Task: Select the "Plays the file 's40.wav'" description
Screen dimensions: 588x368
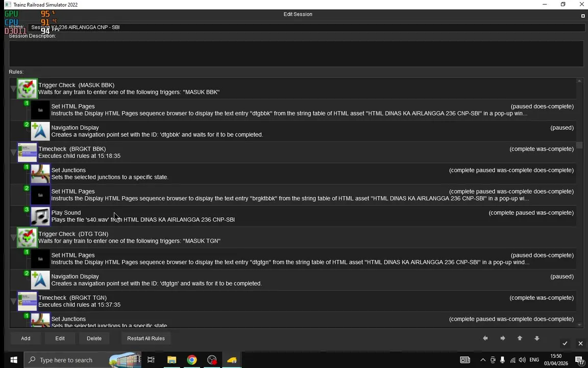Action: coord(143,220)
